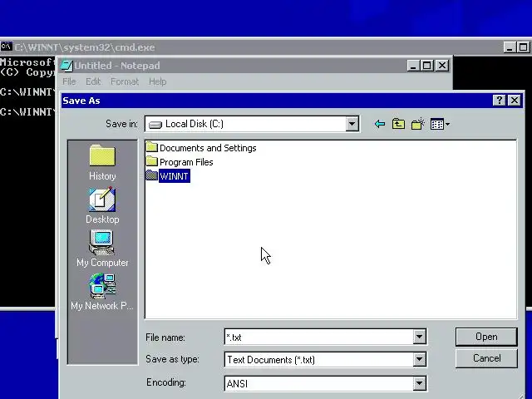This screenshot has width=532, height=399.
Task: Select the Program Files folder
Action: 180,162
